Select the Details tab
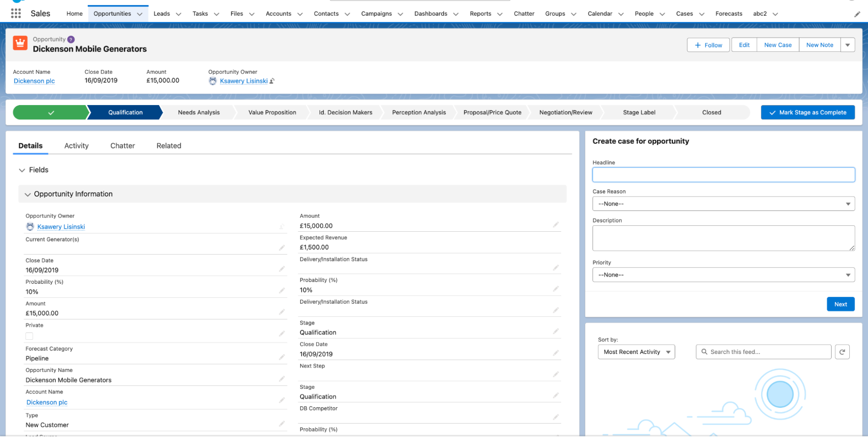The height and width of the screenshot is (437, 868). (30, 146)
